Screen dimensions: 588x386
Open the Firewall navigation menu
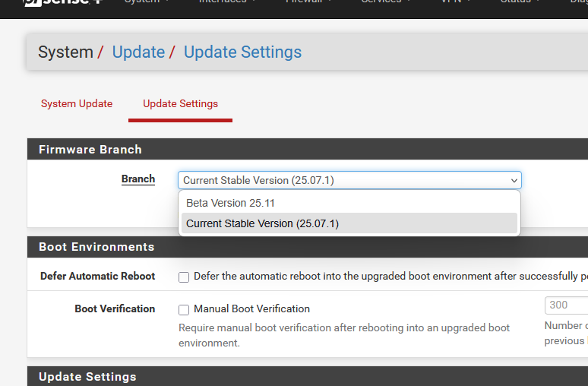coord(313,2)
